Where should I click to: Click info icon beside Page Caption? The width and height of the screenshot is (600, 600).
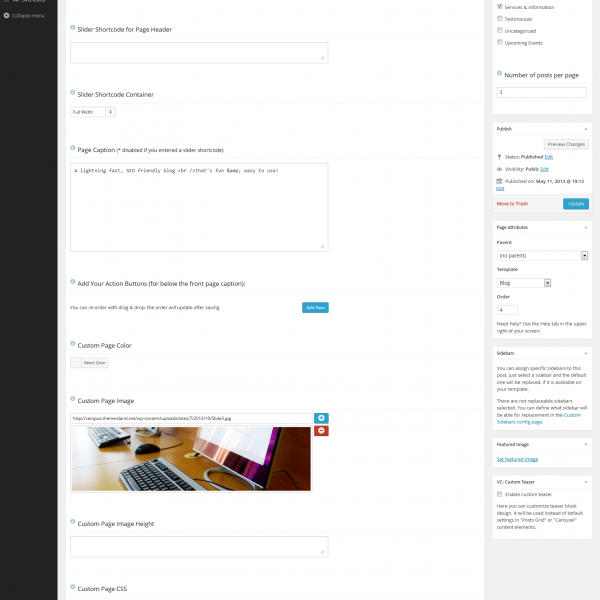(73, 149)
